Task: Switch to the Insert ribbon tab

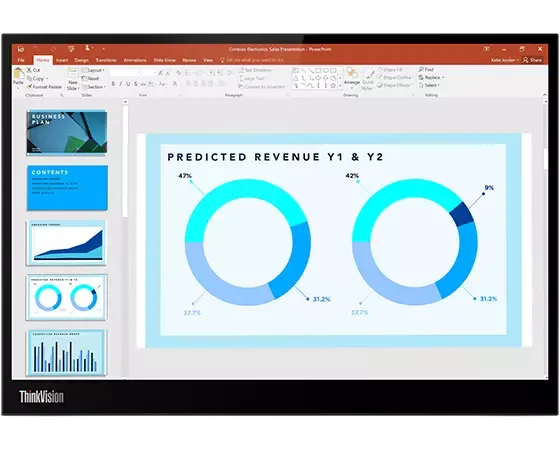Action: click(62, 60)
